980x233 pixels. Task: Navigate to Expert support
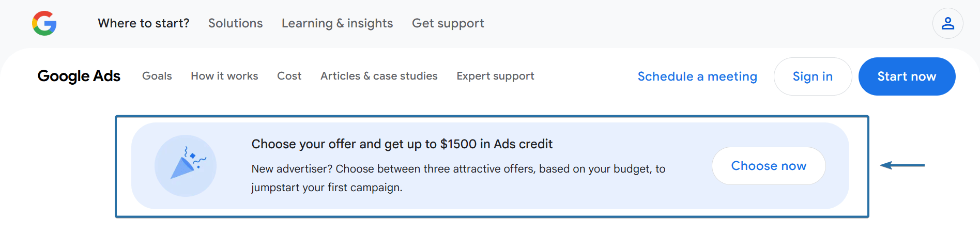click(495, 76)
